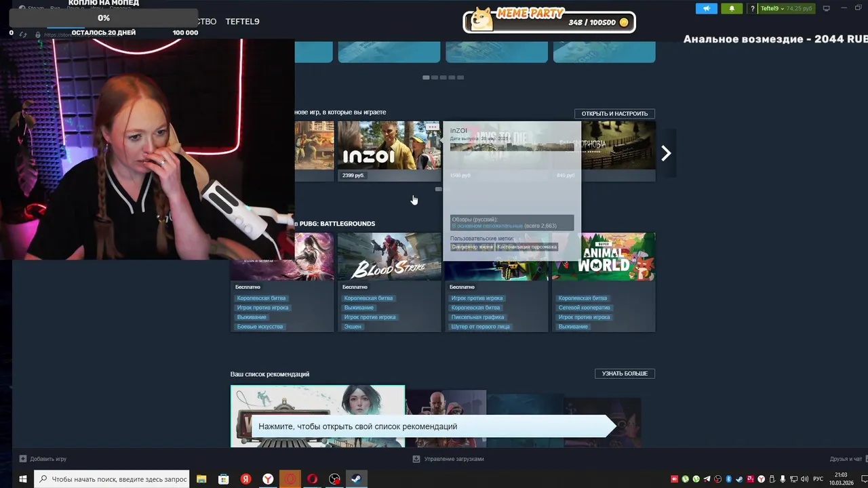Select Blood Strike's Экшен tag
The height and width of the screenshot is (488, 868).
353,327
